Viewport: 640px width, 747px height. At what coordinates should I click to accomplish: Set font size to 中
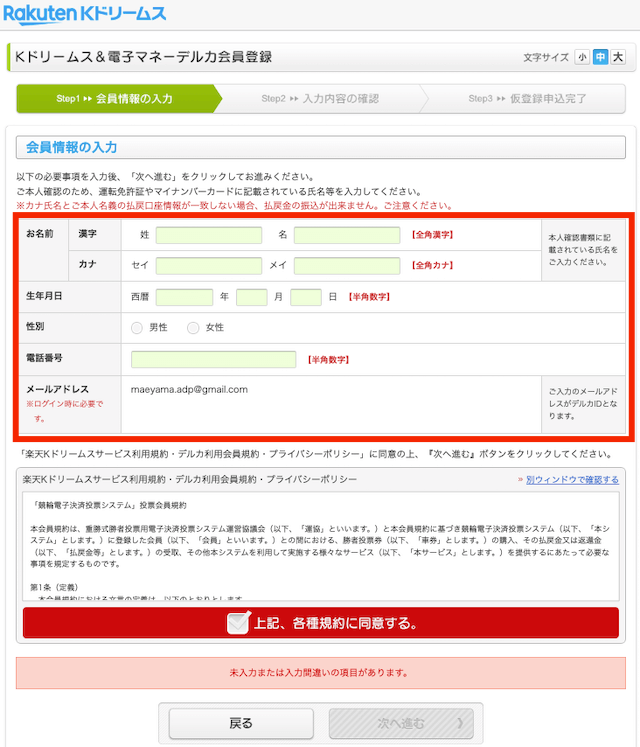[x=600, y=57]
